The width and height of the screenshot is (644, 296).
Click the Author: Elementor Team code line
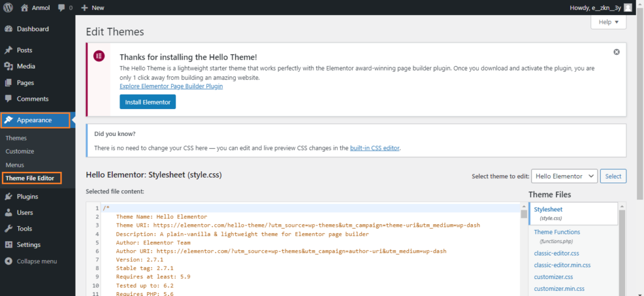153,242
